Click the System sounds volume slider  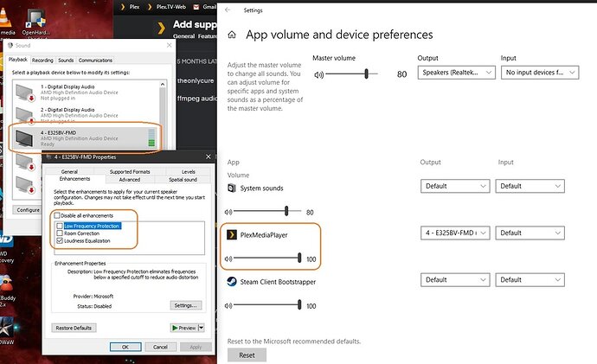coord(267,211)
